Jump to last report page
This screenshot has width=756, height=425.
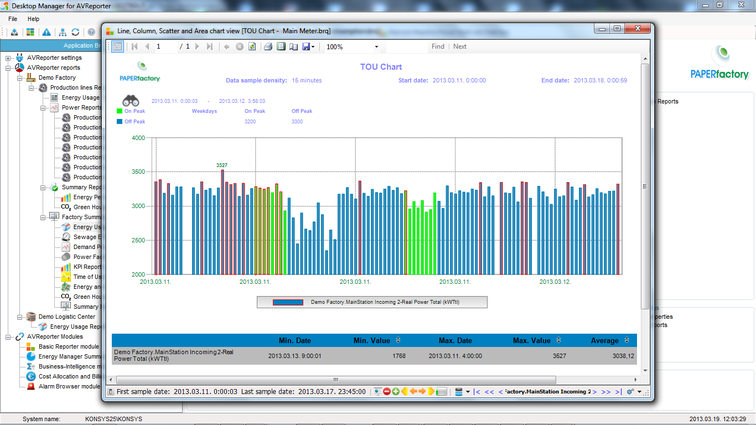pyautogui.click(x=209, y=47)
